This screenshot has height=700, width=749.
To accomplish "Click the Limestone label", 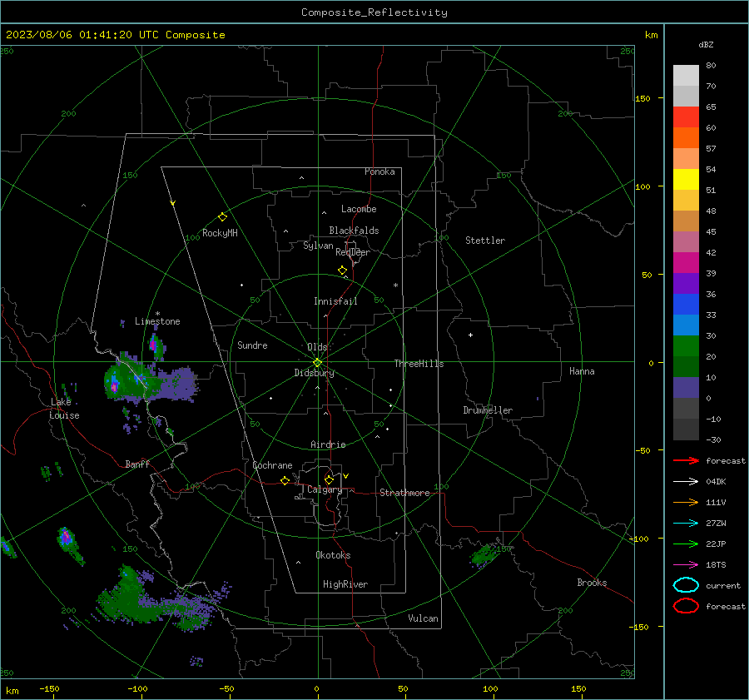I will pyautogui.click(x=157, y=321).
